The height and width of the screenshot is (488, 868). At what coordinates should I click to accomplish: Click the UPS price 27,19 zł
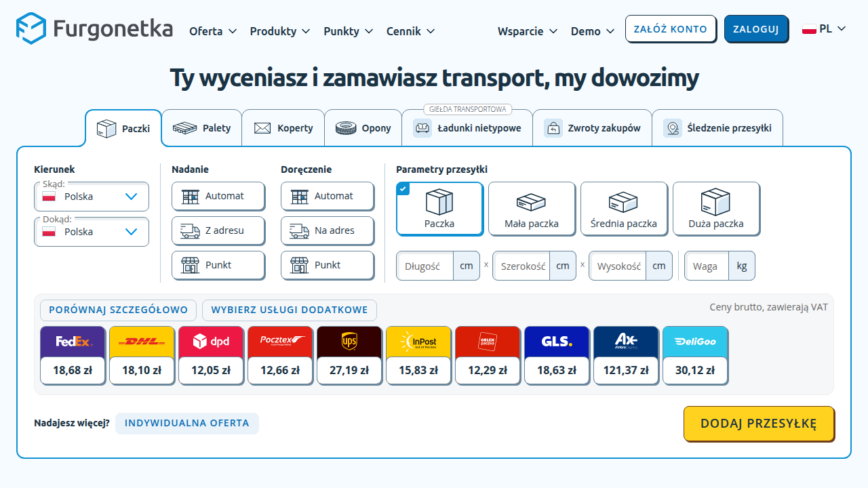tap(350, 370)
